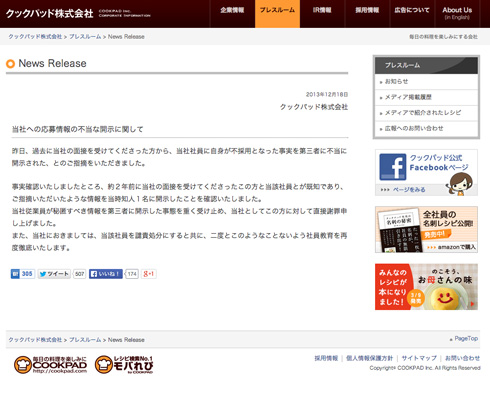Viewport: 490px width, 402px height.
Task: Open footer 採用情報 link
Action: coord(326,358)
